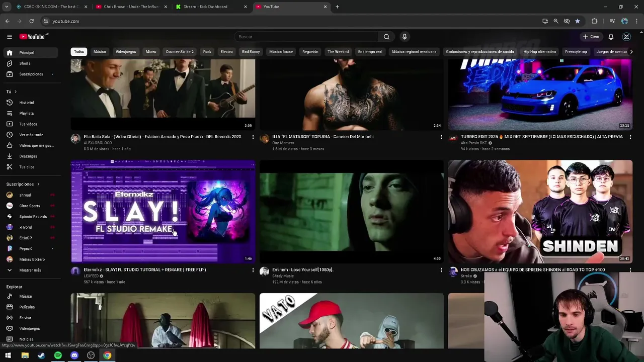The image size is (644, 362).
Task: Open Tus videos in sidebar
Action: coord(29,124)
